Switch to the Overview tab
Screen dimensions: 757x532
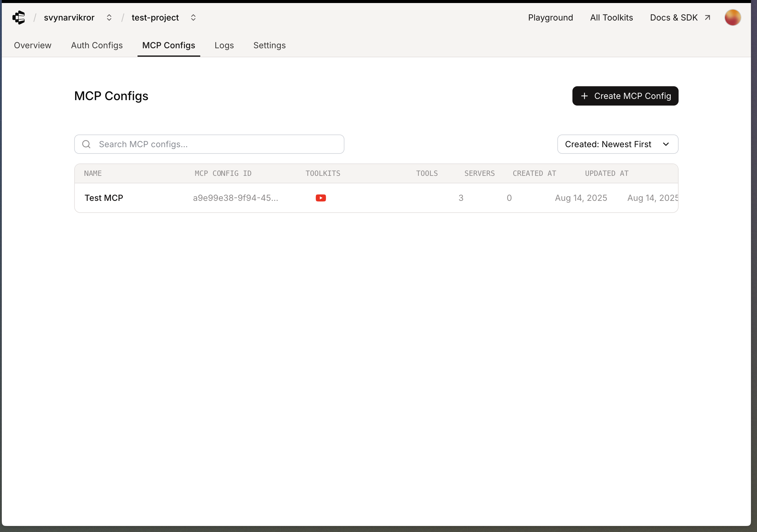[33, 45]
